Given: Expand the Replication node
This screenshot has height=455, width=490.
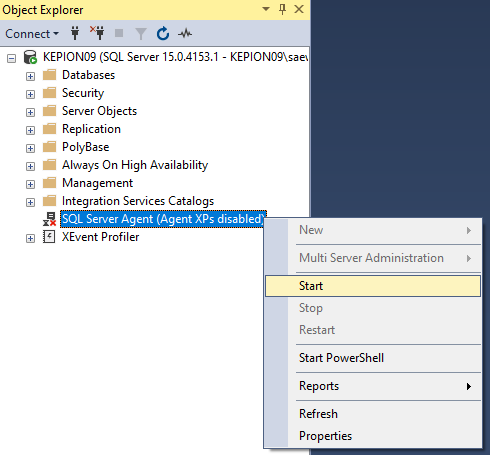Looking at the screenshot, I should [30, 130].
